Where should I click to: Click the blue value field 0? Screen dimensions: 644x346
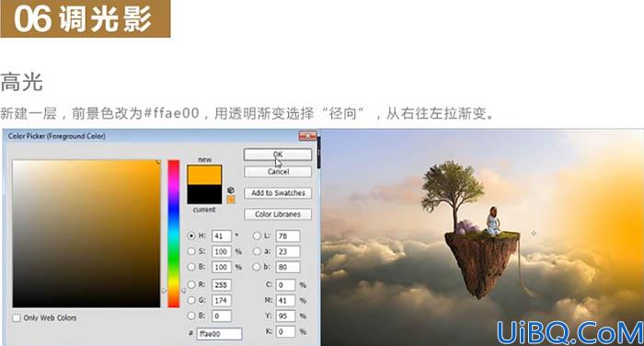[222, 316]
